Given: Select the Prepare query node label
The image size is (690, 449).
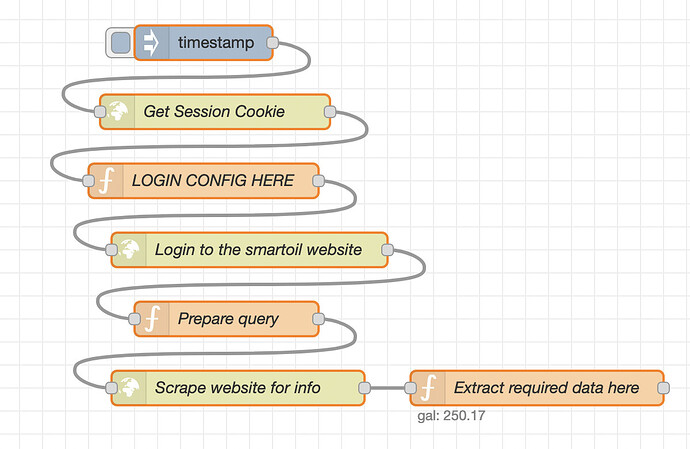Looking at the screenshot, I should click(229, 319).
